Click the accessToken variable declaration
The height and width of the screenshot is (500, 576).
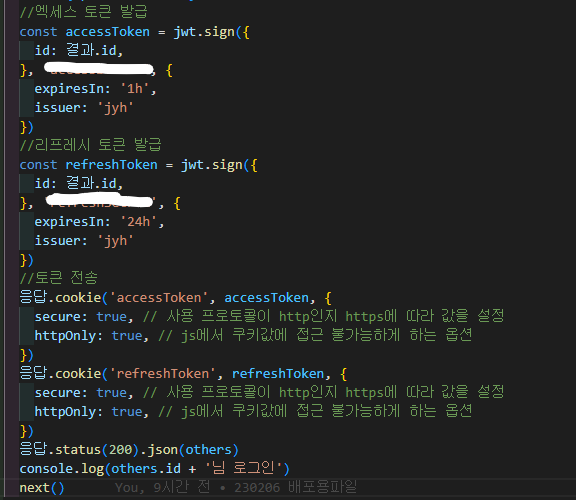(x=107, y=32)
